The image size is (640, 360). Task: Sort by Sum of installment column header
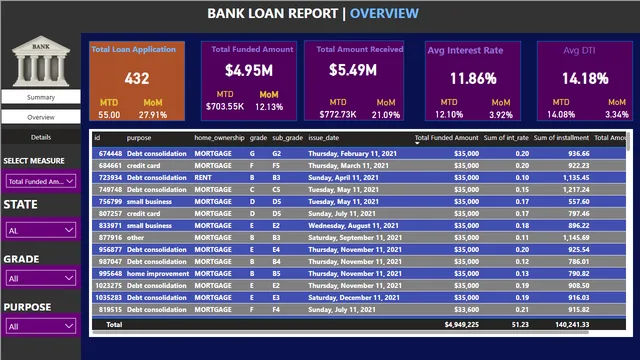click(561, 138)
